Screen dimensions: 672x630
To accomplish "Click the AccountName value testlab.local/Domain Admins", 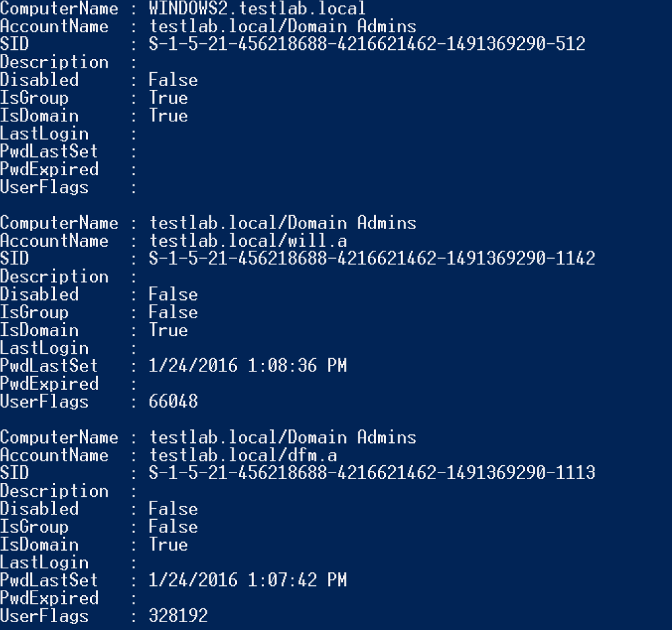I will pos(283,27).
